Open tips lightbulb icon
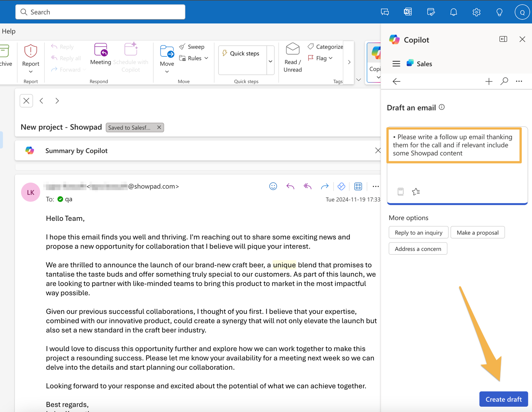 [x=499, y=12]
